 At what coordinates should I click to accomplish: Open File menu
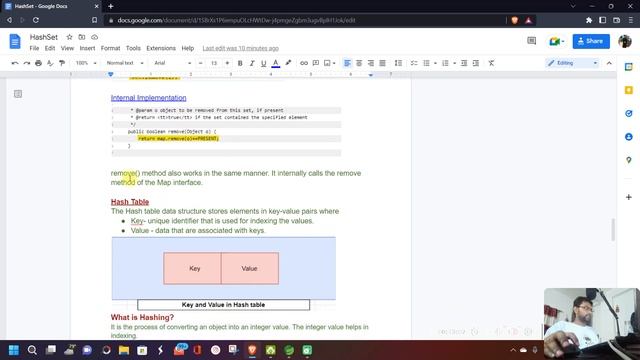[x=34, y=48]
